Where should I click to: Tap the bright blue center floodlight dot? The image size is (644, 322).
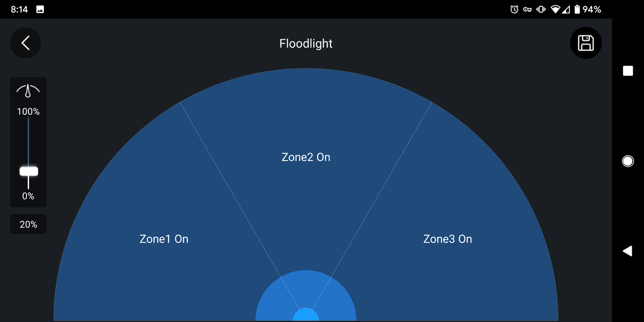click(306, 316)
